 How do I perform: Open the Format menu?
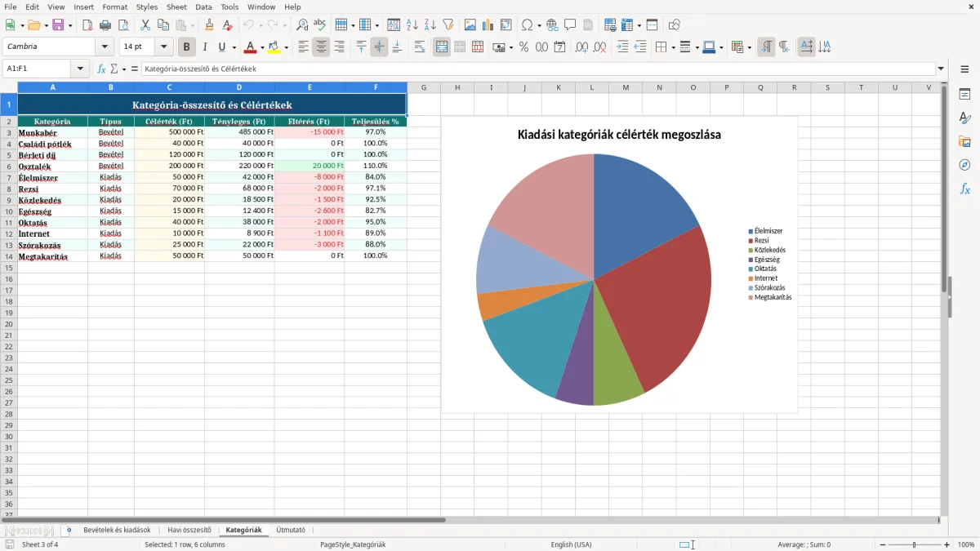pyautogui.click(x=114, y=7)
